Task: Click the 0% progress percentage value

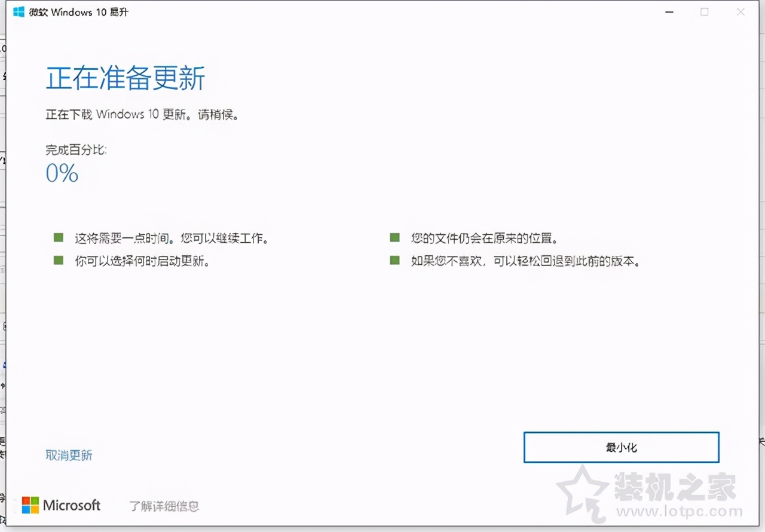Action: pos(62,173)
